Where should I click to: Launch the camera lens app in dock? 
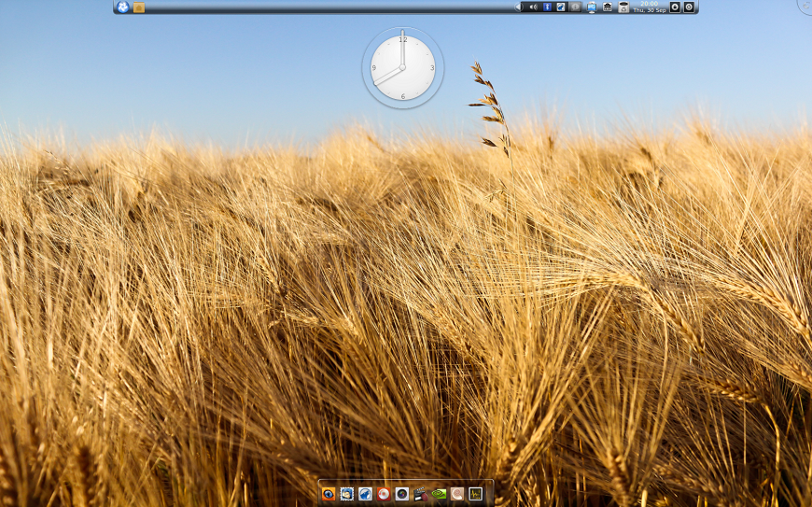coord(402,493)
